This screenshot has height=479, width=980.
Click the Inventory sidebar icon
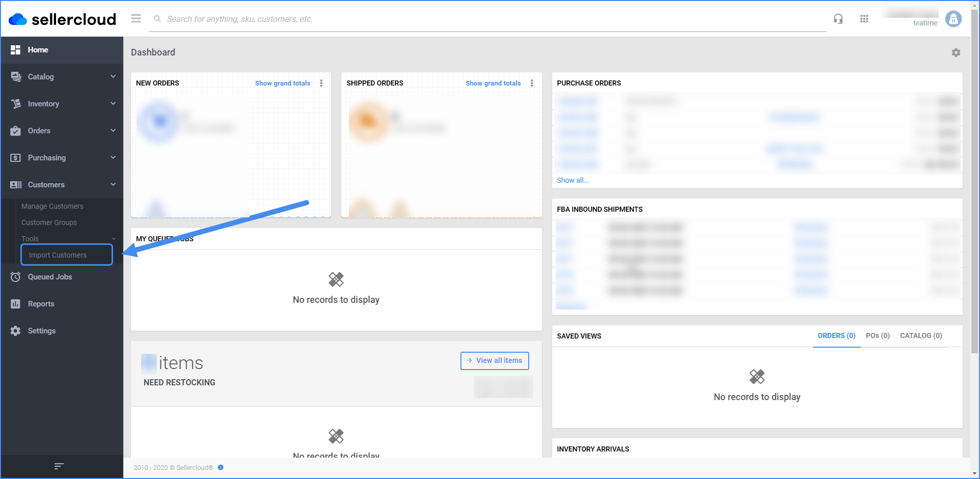(x=16, y=104)
